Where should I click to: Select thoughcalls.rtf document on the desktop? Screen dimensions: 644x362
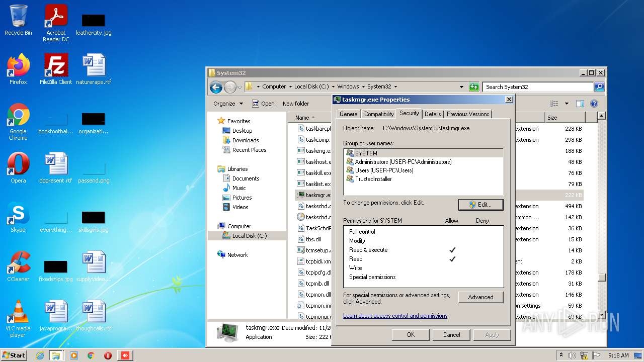coord(94,315)
